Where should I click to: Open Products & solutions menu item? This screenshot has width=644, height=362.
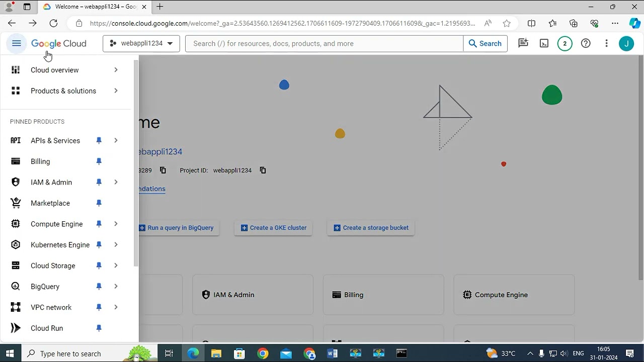point(66,91)
